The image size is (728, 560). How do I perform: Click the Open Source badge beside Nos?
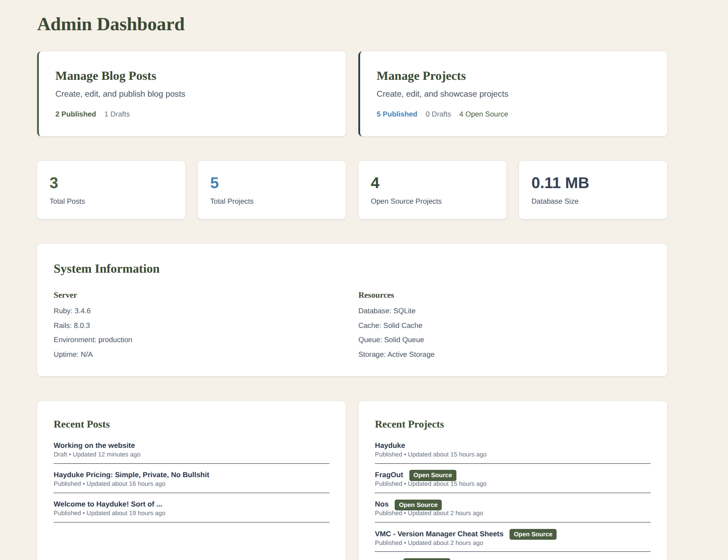coord(418,505)
